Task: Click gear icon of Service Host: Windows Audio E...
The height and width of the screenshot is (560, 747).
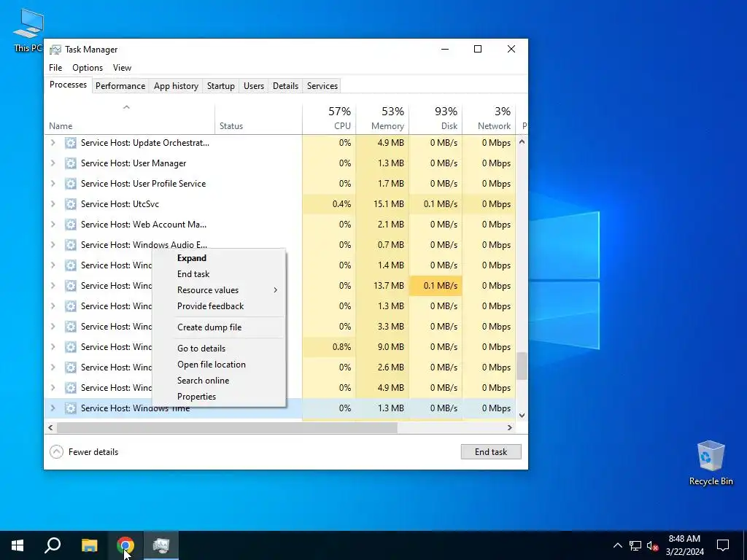Action: (x=71, y=245)
